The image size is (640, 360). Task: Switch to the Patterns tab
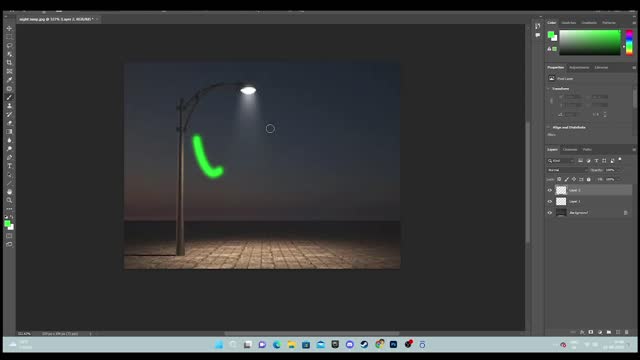(609, 23)
